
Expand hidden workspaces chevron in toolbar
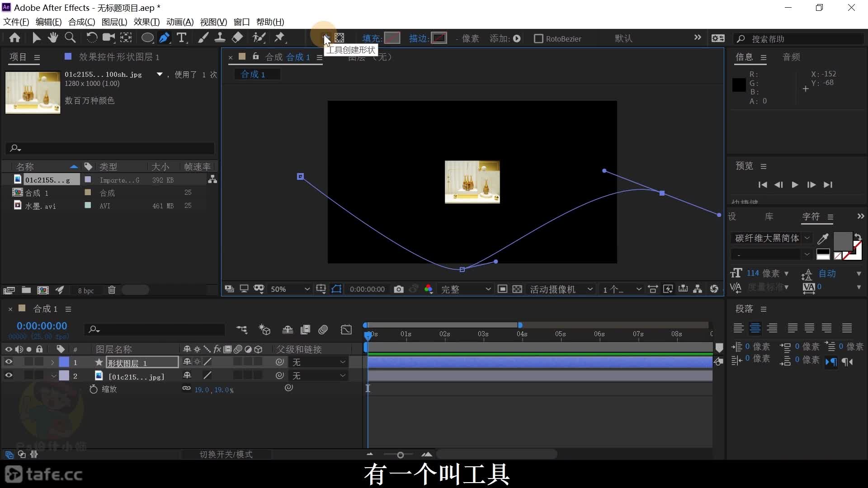click(x=698, y=38)
